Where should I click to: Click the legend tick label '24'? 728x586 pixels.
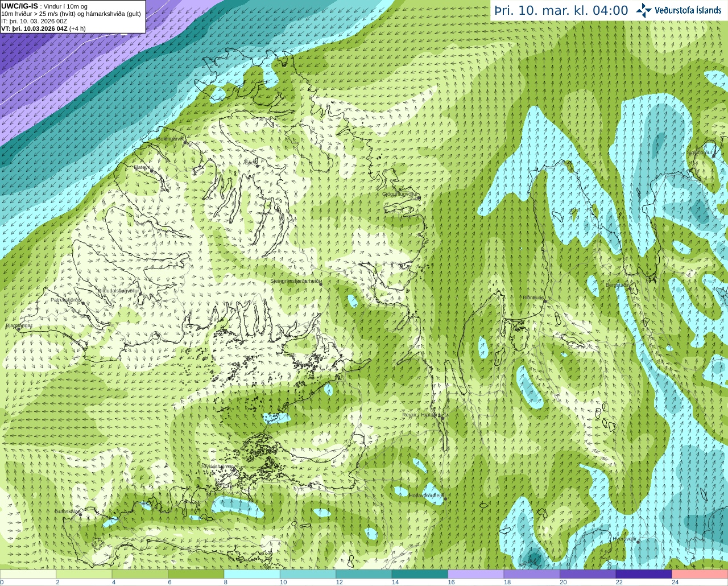coord(675,582)
